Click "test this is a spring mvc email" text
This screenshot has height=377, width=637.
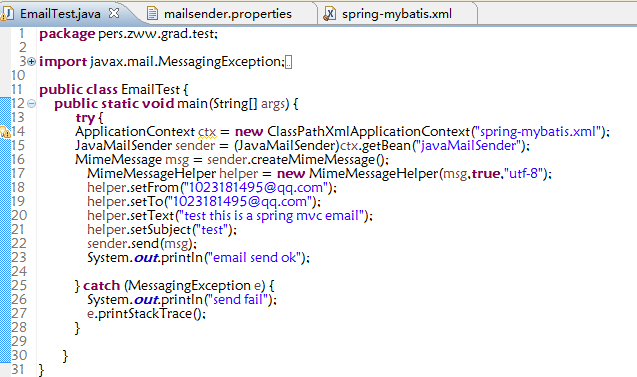[x=271, y=215]
